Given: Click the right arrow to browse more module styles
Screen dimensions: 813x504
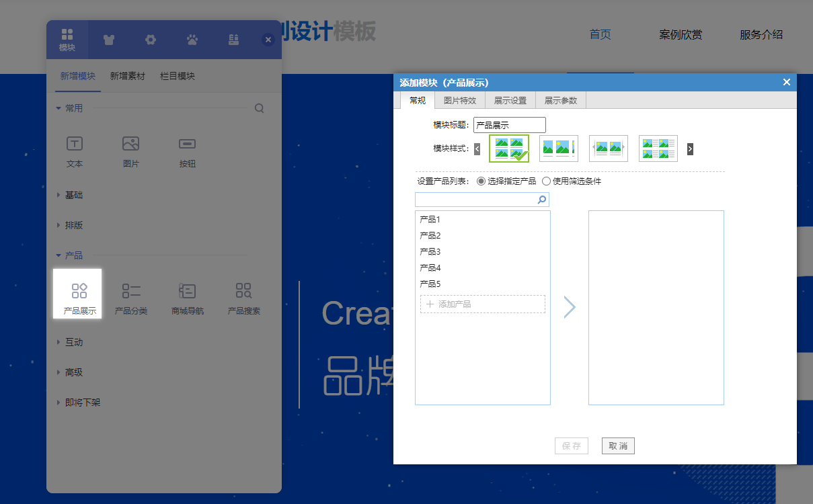Looking at the screenshot, I should [690, 148].
